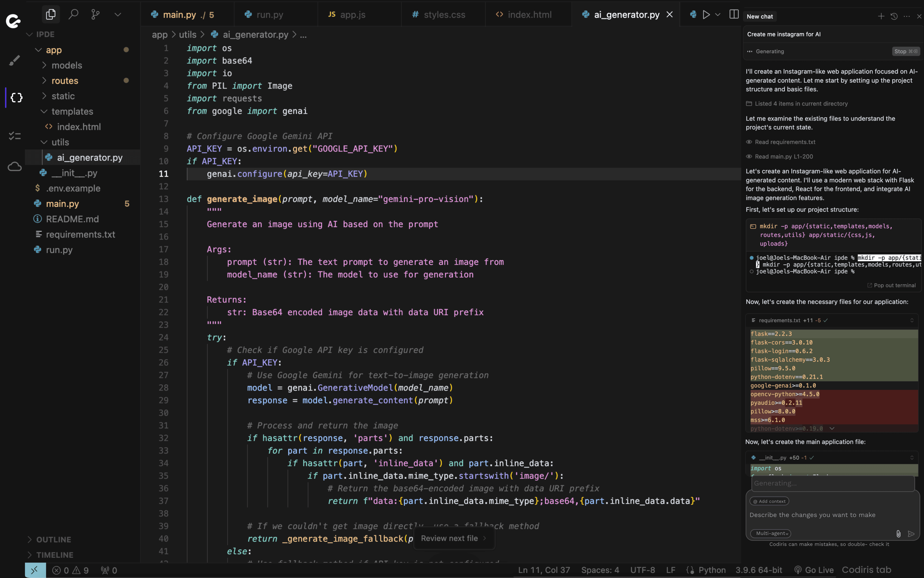924x578 pixels.
Task: Switch to the index.html tab
Action: (x=529, y=15)
